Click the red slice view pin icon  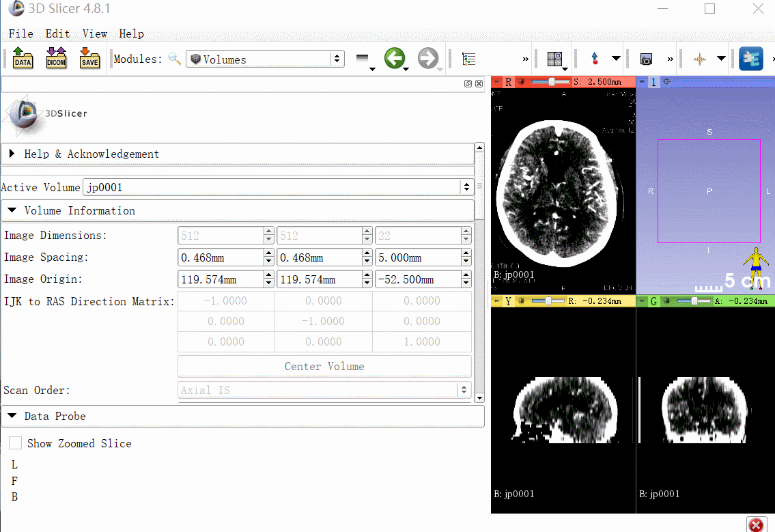tap(496, 82)
